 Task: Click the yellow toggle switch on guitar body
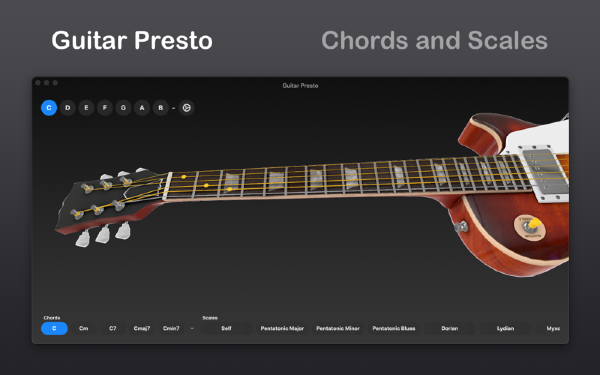533,224
